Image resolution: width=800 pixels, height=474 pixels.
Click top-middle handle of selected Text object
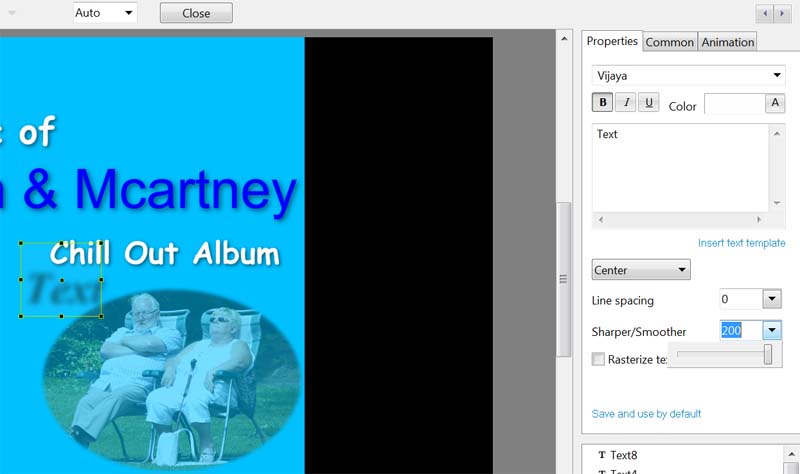pyautogui.click(x=62, y=243)
